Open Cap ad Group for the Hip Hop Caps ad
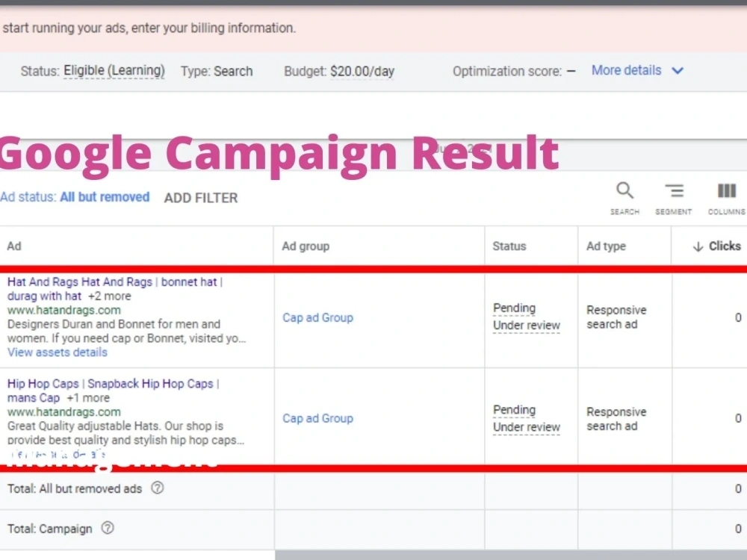This screenshot has height=560, width=747. (x=317, y=419)
